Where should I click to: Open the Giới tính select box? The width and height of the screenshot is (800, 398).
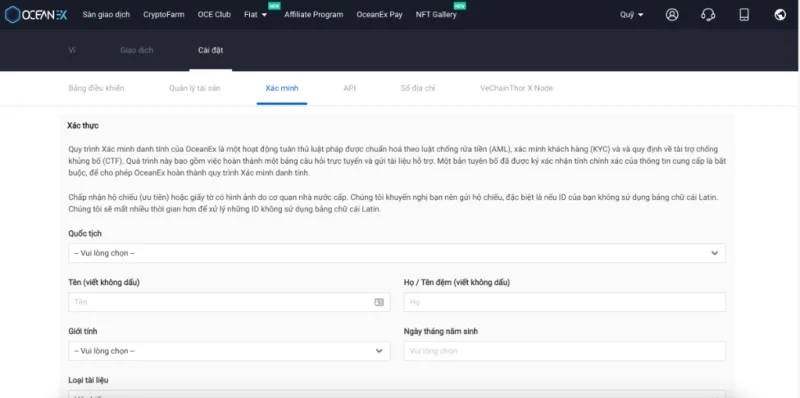229,351
